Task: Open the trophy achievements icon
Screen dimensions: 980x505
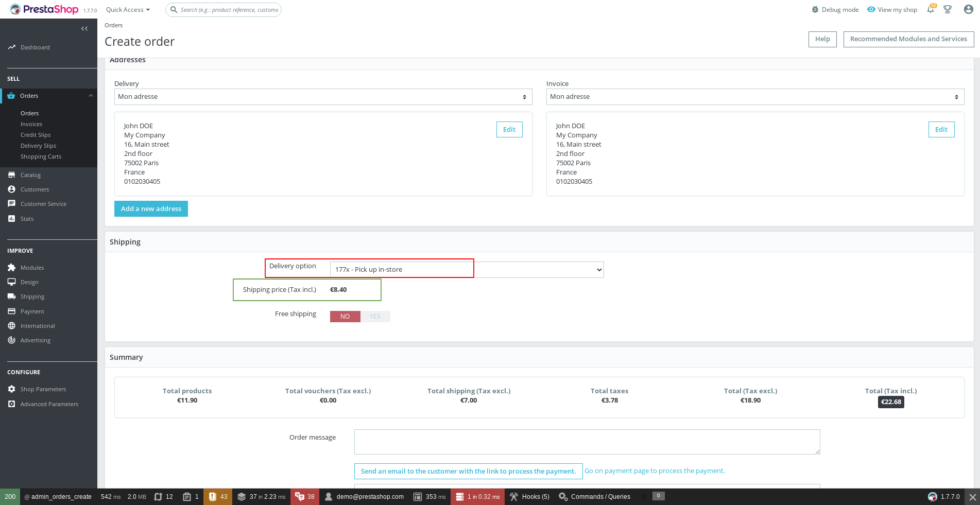Action: [x=948, y=9]
